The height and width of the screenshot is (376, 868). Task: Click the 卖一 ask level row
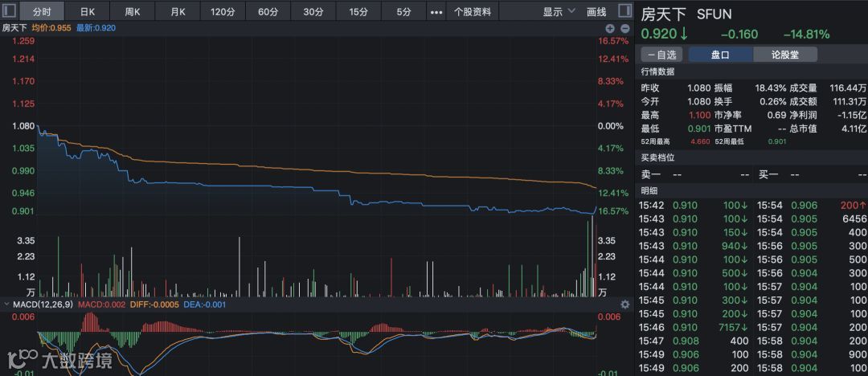695,175
